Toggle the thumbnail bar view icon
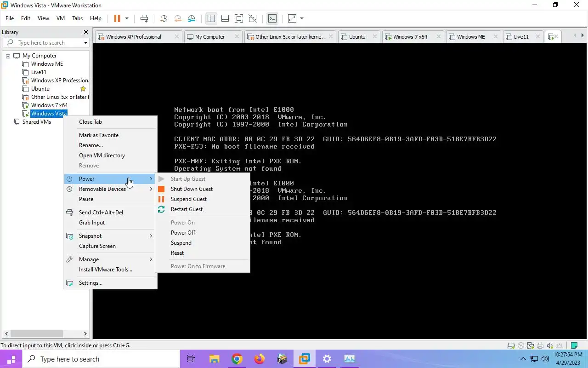Viewport: 588px width, 368px height. [x=225, y=18]
